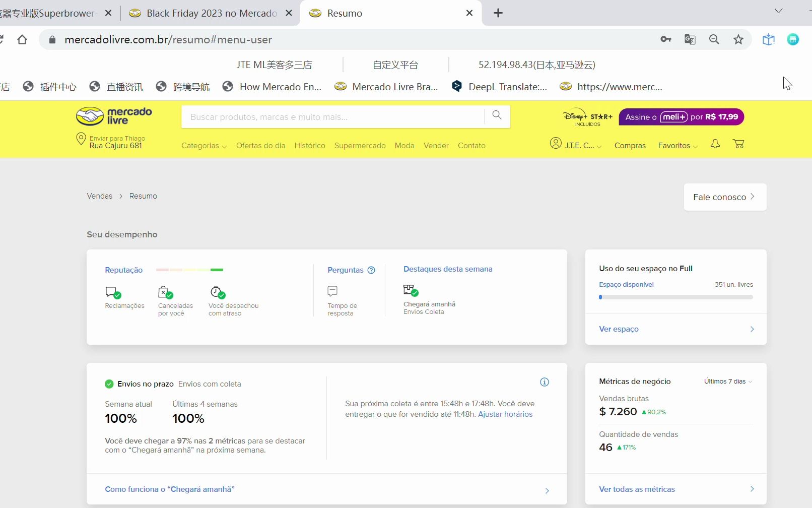Click the browser home icon
812x508 pixels.
tap(22, 40)
